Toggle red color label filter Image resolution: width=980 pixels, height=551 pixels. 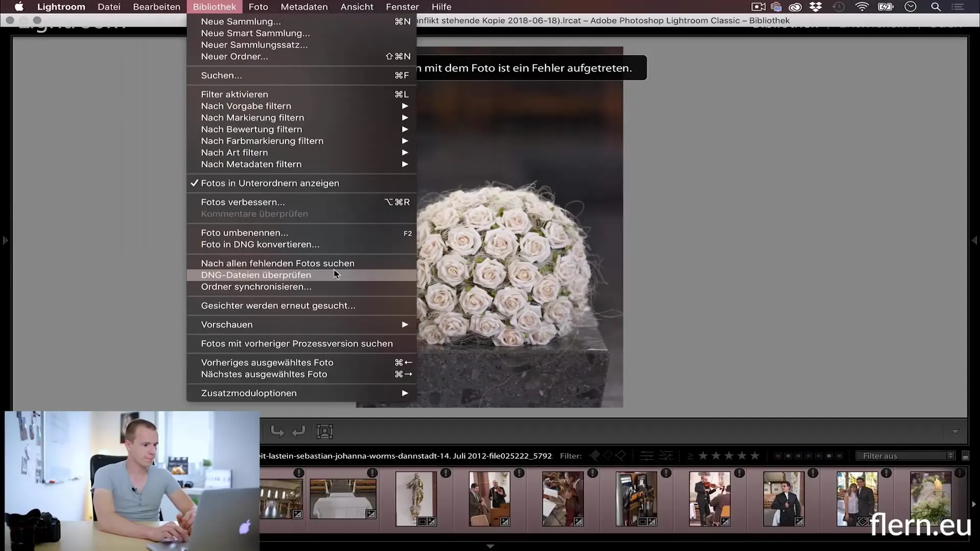[777, 456]
